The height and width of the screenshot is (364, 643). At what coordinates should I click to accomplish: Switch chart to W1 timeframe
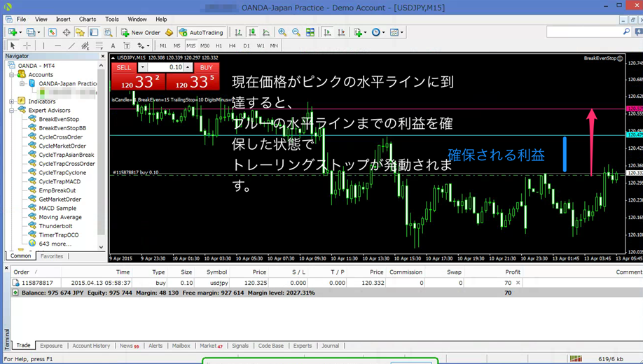pos(261,45)
